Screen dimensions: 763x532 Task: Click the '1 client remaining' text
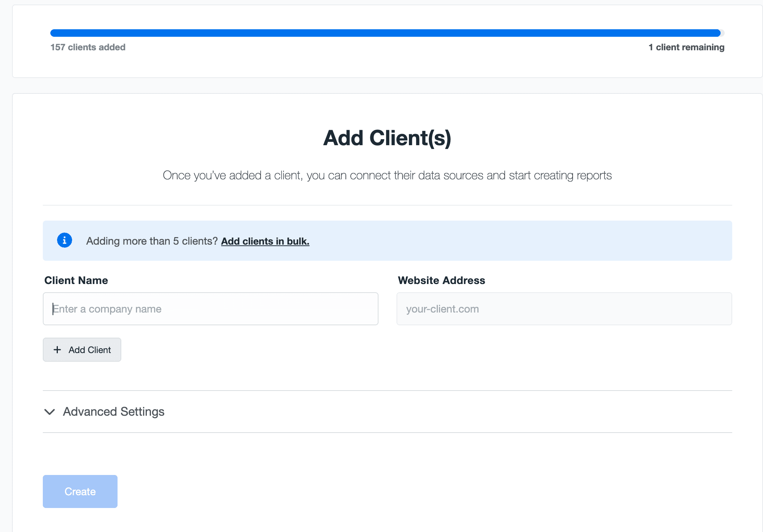(x=686, y=47)
